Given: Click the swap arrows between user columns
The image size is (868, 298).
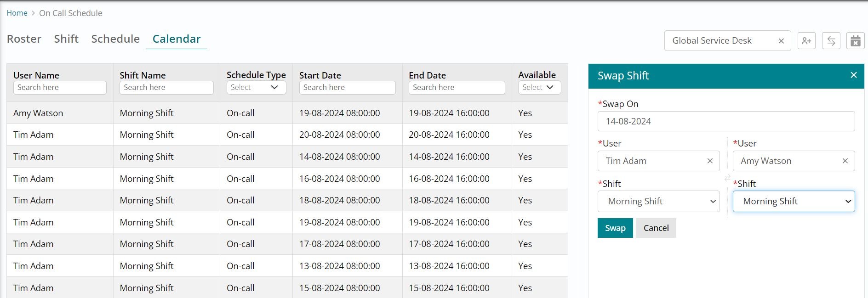Looking at the screenshot, I should click(727, 178).
